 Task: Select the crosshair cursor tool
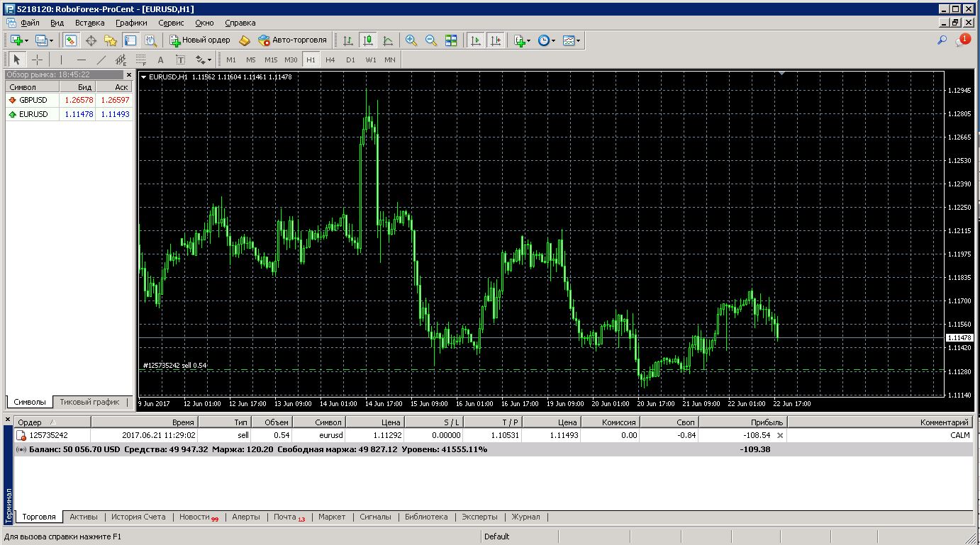[x=37, y=60]
